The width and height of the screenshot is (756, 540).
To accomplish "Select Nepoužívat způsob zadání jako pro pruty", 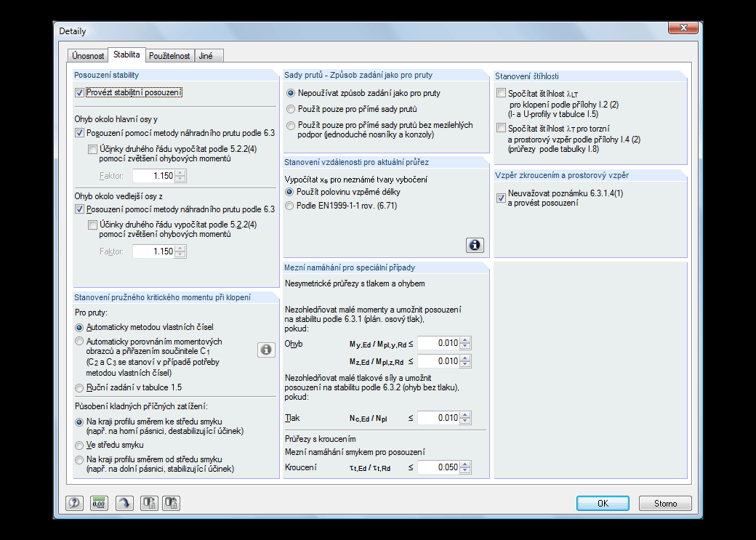I will (290, 93).
